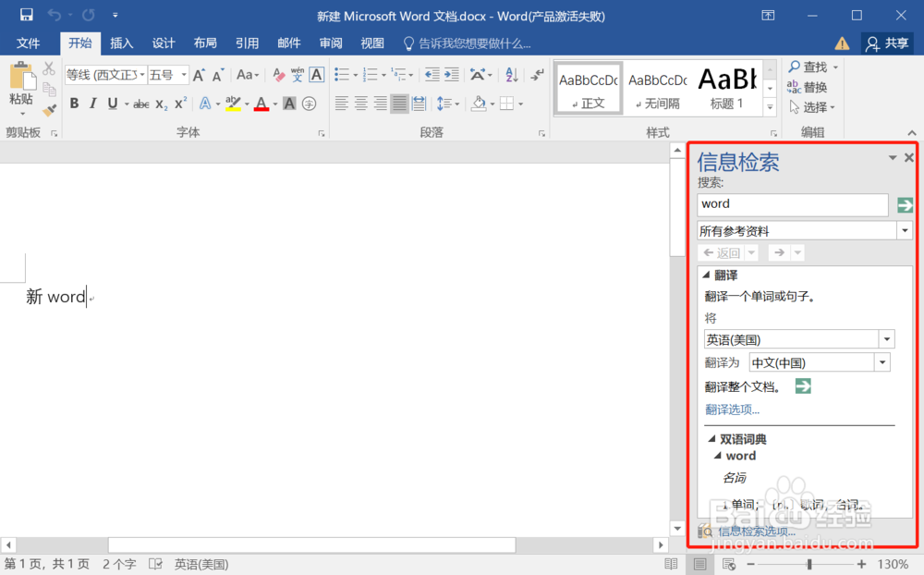This screenshot has width=924, height=575.
Task: Toggle underline formatting
Action: point(112,104)
